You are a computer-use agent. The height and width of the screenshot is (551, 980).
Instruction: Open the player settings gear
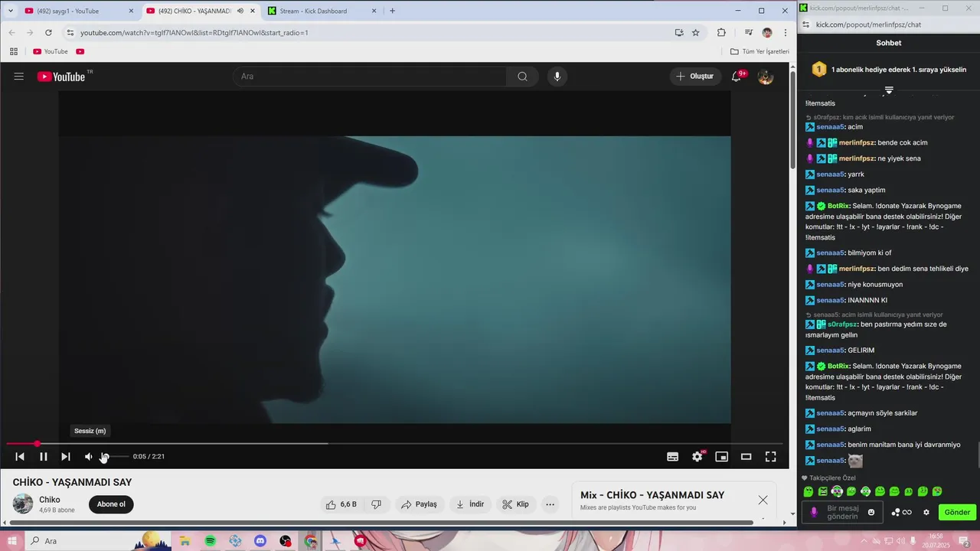click(697, 457)
